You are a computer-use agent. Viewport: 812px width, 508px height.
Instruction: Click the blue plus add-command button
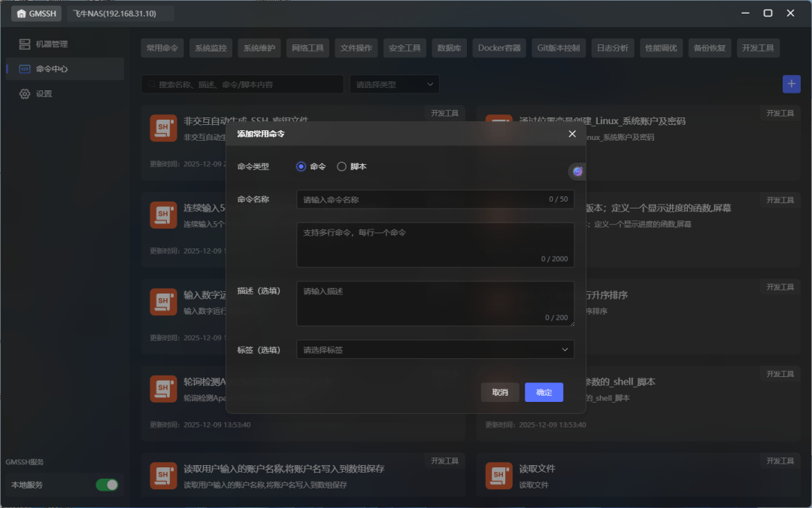coord(791,84)
